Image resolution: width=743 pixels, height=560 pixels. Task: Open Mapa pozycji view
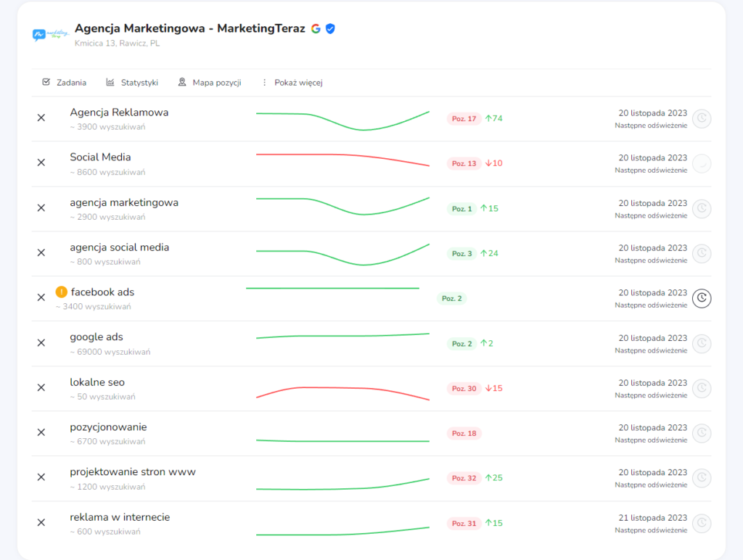[x=210, y=83]
